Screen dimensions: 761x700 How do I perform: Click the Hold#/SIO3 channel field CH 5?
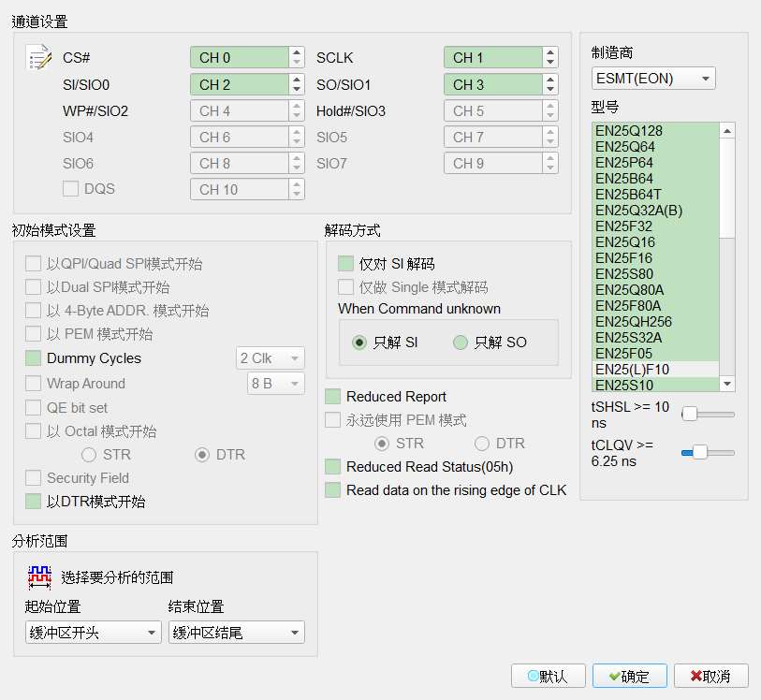[493, 110]
